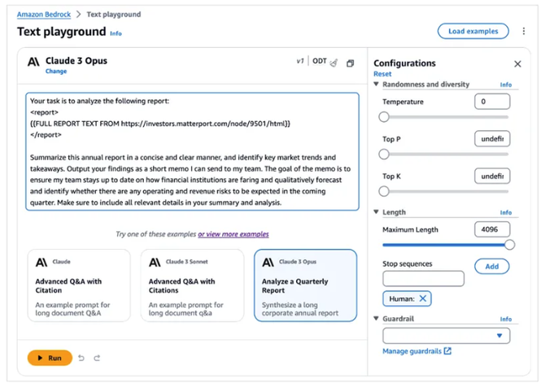Select the Analyze a Quarterly Report example
Screen dimensions: 545x392
click(305, 285)
